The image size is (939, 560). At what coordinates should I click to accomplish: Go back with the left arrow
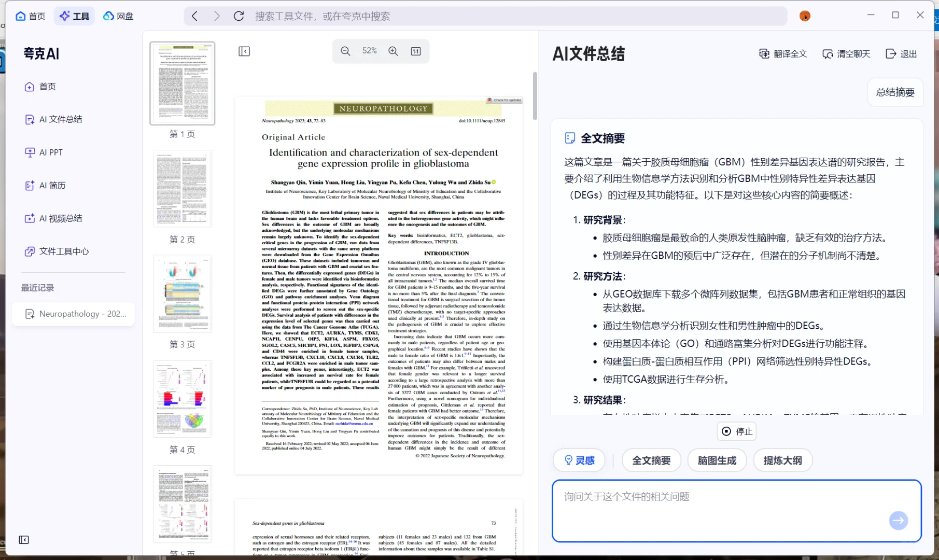(195, 16)
